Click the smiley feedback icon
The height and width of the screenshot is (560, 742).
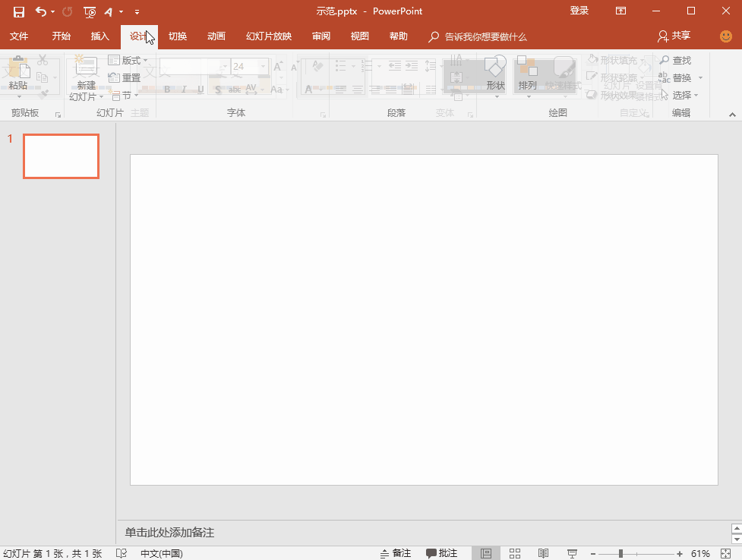pos(726,36)
